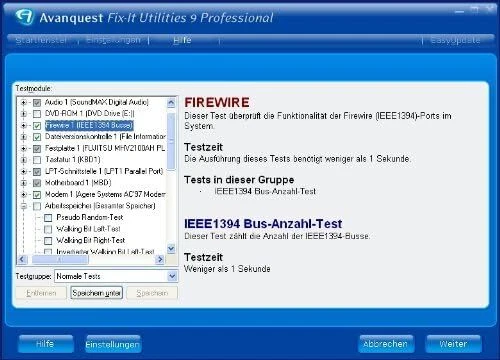Collapse the Arbeitsspeicher tree node
Viewport: 500px width, 360px height.
click(24, 206)
